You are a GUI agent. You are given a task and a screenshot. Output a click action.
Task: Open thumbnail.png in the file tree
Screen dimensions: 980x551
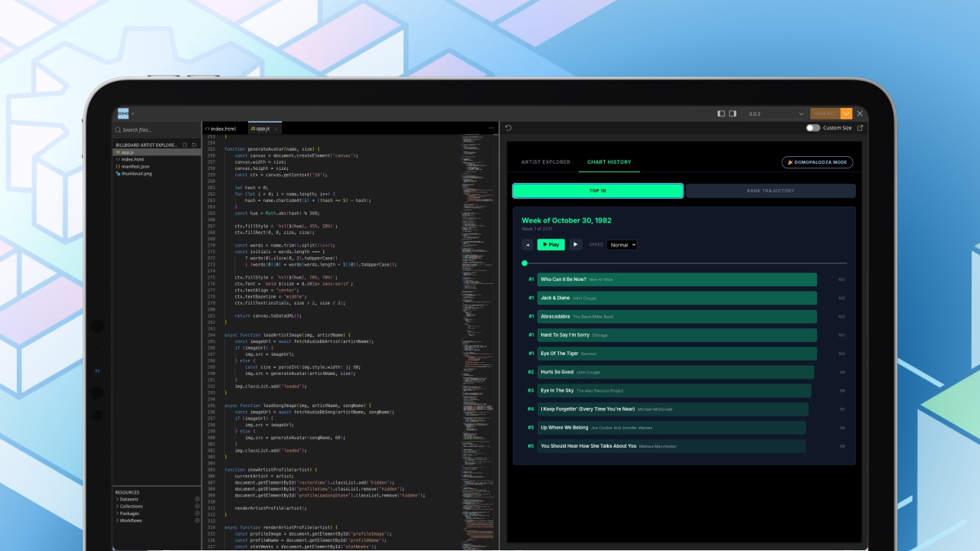click(157, 174)
